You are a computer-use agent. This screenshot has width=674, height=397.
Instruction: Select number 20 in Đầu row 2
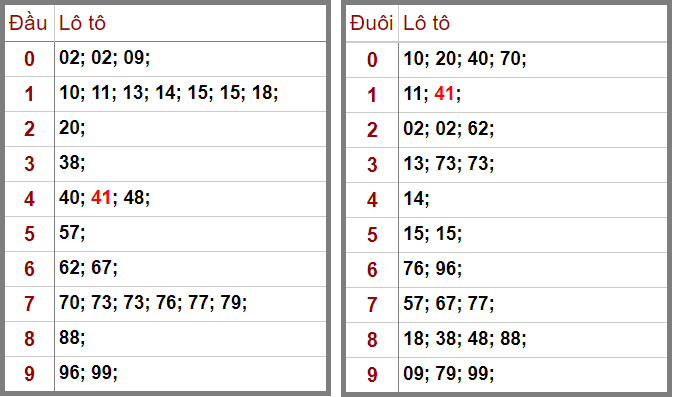tap(70, 128)
